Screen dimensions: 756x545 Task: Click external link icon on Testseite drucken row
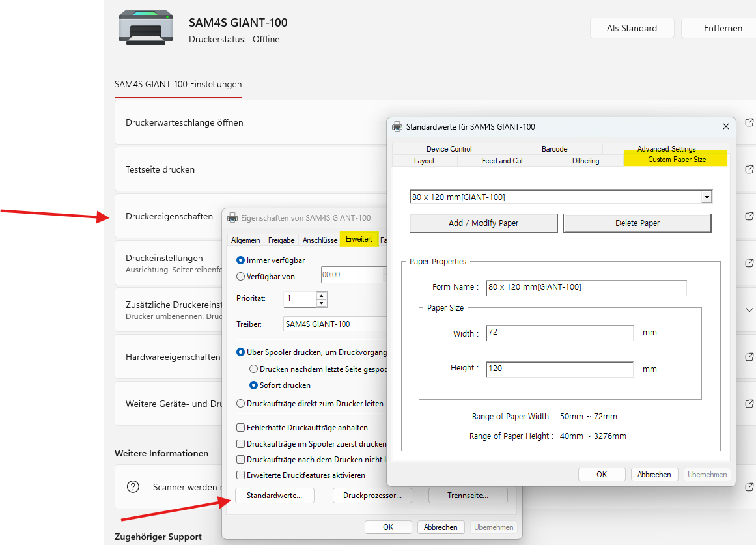(x=749, y=169)
